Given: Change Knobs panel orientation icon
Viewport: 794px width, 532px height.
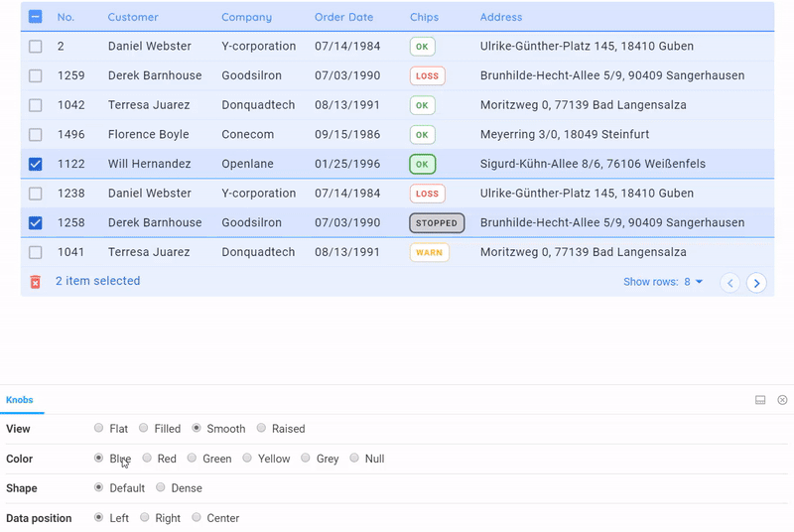Looking at the screenshot, I should (x=760, y=400).
